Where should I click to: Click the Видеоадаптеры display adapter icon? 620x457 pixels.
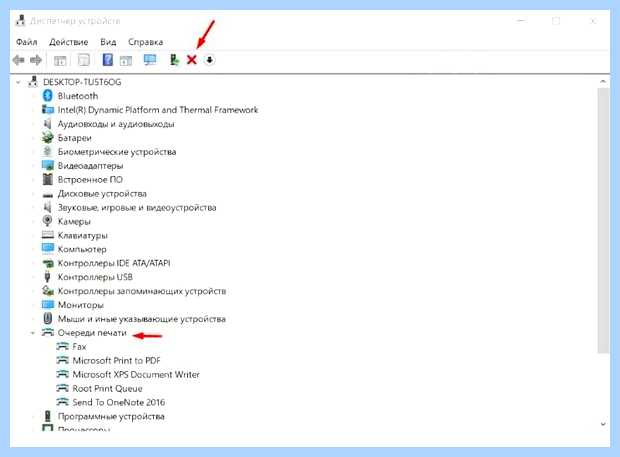(47, 165)
